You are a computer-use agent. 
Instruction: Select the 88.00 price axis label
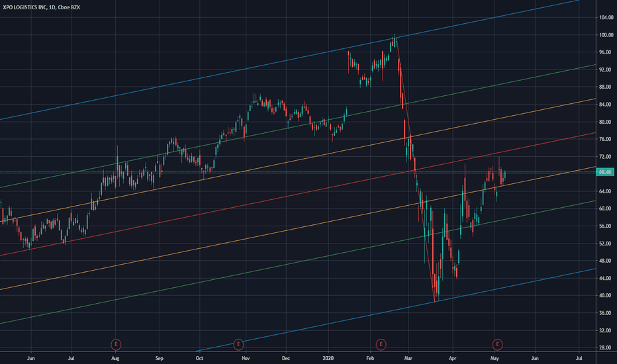606,87
